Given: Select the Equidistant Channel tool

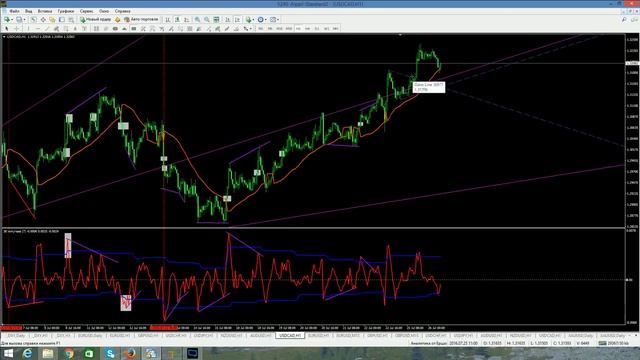Looking at the screenshot, I should click(56, 29).
